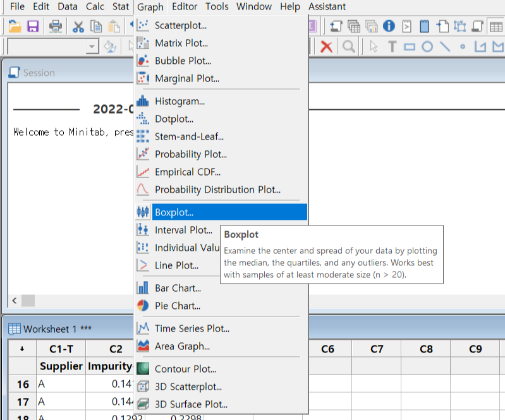Click the Show Worksheets Folder icon
The image size is (505, 420).
(x=354, y=27)
